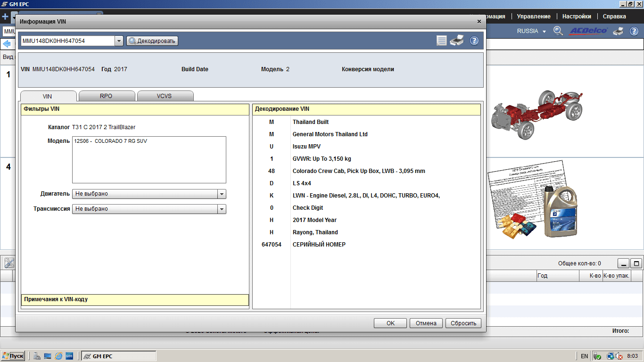This screenshot has width=644, height=362.
Task: Select the red chassis illustration thumbnail
Action: 537,115
